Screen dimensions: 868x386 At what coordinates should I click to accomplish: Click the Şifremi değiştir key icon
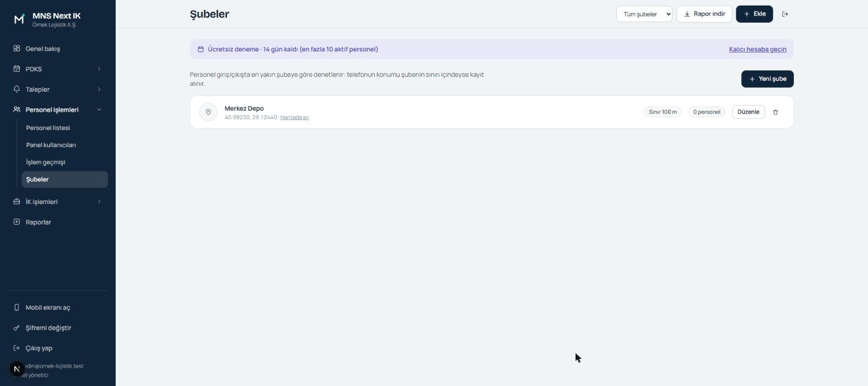pyautogui.click(x=17, y=328)
